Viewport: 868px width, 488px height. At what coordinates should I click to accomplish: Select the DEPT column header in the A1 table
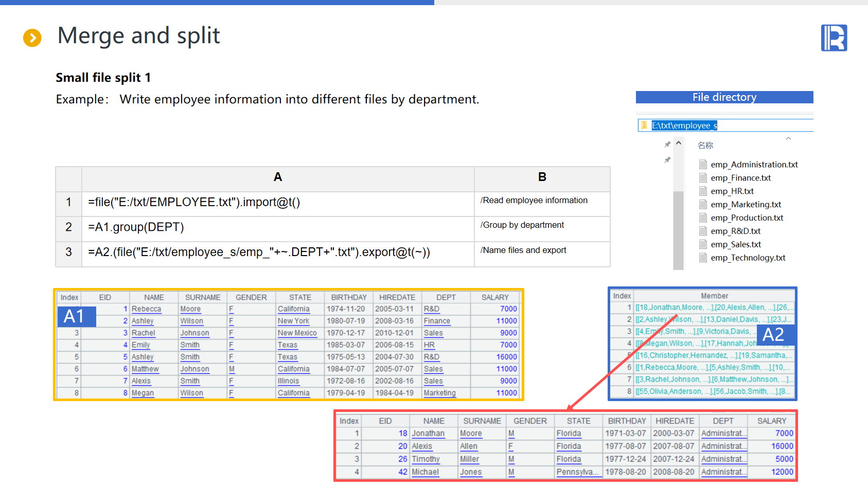[446, 297]
